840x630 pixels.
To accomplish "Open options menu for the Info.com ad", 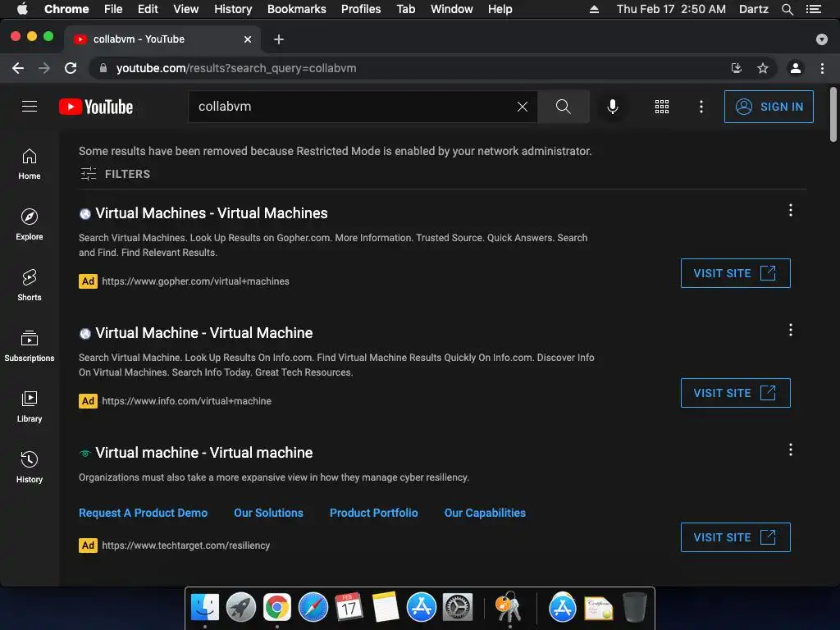I will tap(790, 330).
